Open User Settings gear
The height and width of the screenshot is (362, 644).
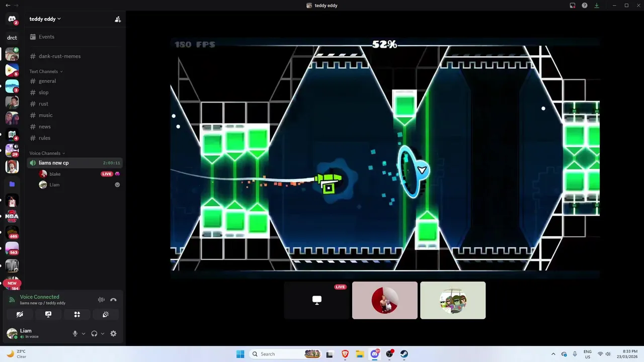tap(113, 334)
